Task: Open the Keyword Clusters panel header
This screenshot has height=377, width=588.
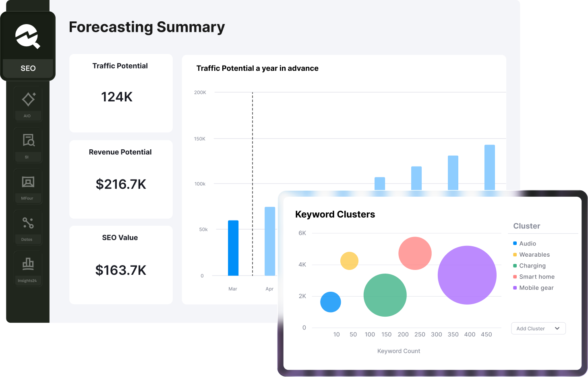Action: [x=335, y=214]
